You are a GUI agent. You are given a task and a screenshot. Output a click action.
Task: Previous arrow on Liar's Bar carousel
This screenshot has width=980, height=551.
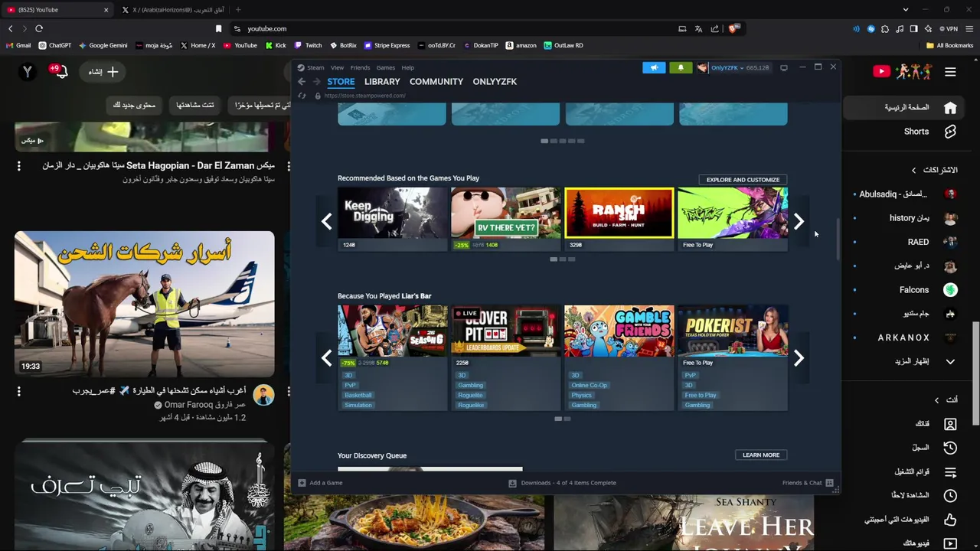click(326, 358)
